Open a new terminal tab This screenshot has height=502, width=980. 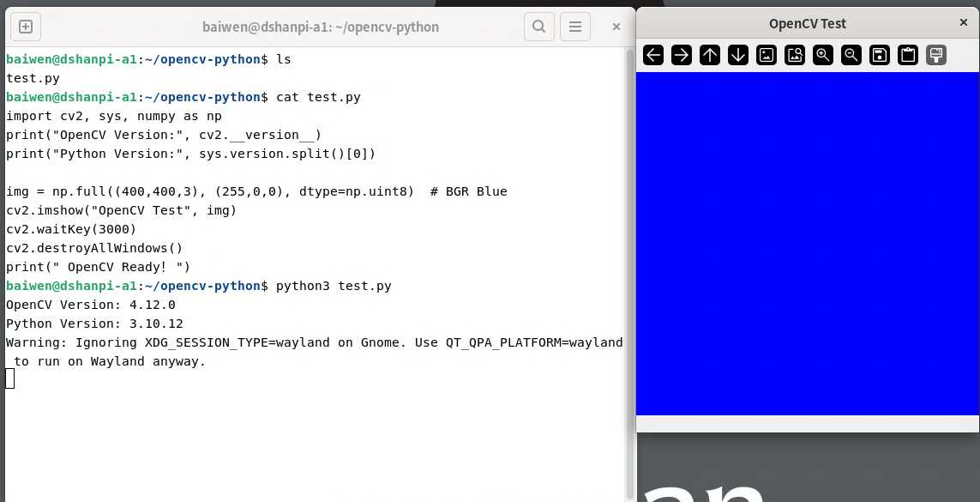(x=26, y=27)
